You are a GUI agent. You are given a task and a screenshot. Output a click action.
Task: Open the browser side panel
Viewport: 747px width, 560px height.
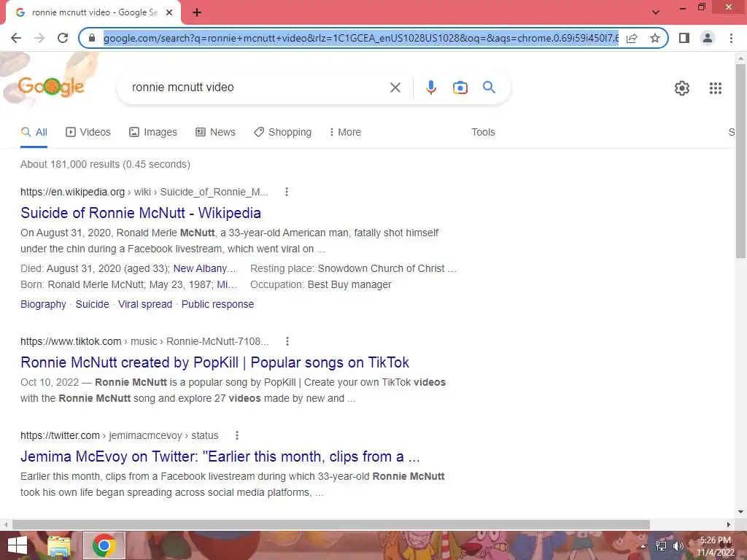[684, 38]
